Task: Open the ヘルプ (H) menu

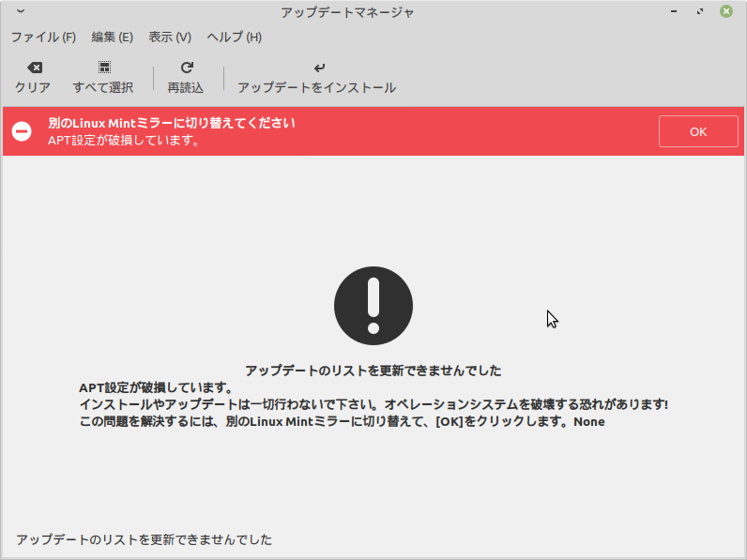Action: 234,38
